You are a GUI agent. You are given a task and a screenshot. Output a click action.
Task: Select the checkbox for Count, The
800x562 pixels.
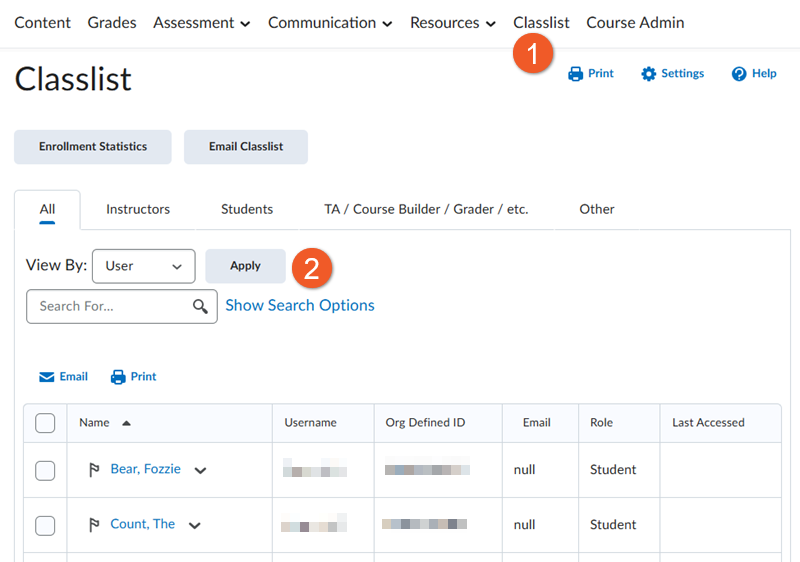pyautogui.click(x=45, y=525)
